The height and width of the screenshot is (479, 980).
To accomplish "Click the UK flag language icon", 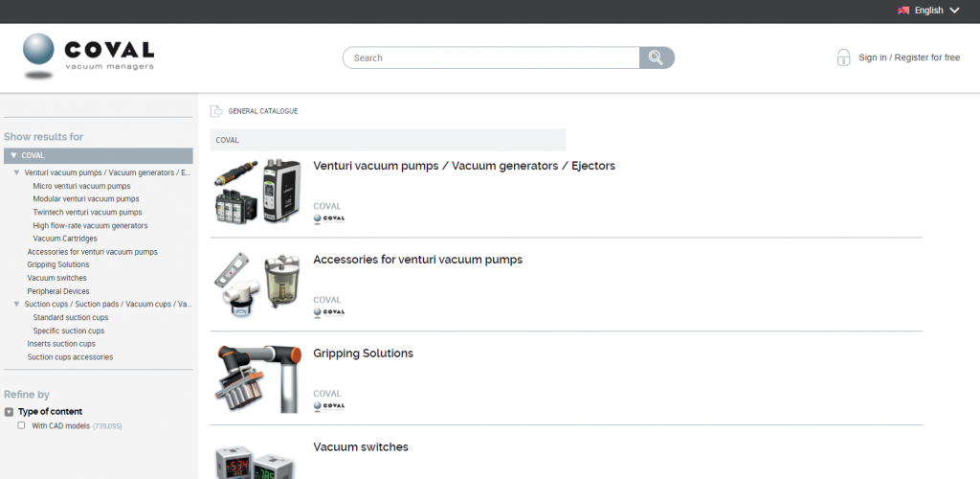I will [x=902, y=11].
